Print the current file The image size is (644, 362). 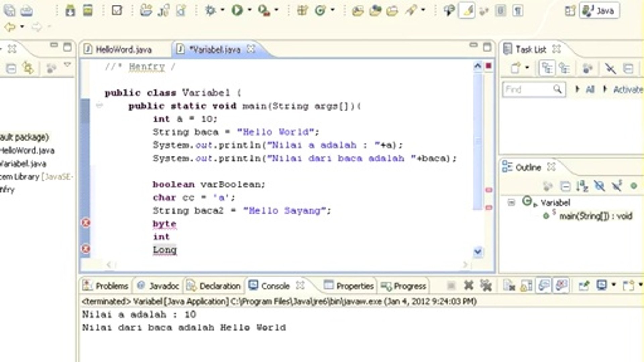[x=27, y=10]
